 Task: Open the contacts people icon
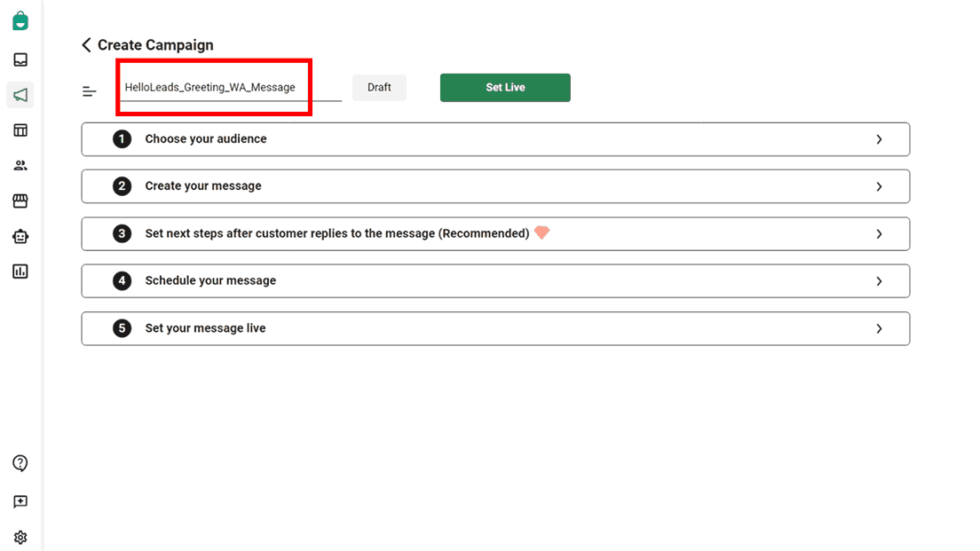[20, 166]
